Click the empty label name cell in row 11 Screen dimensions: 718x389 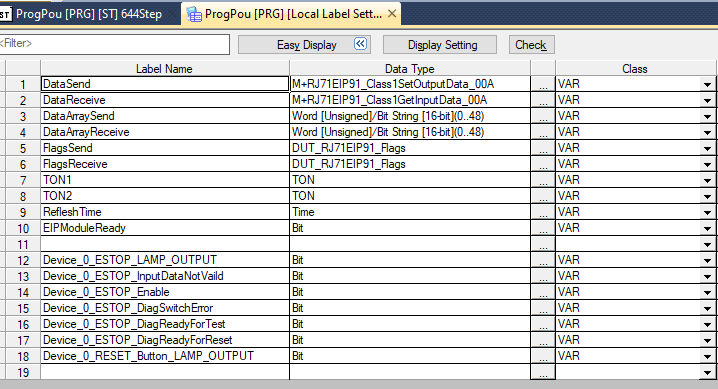click(x=164, y=244)
